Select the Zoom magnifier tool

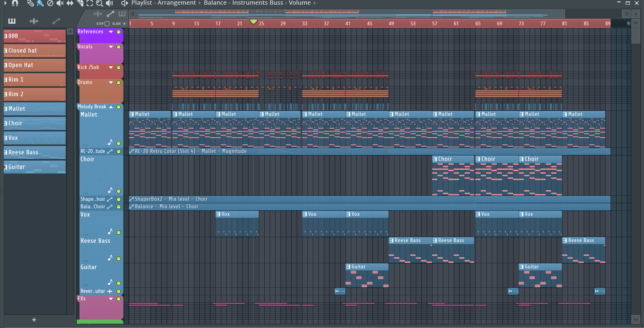point(100,3)
